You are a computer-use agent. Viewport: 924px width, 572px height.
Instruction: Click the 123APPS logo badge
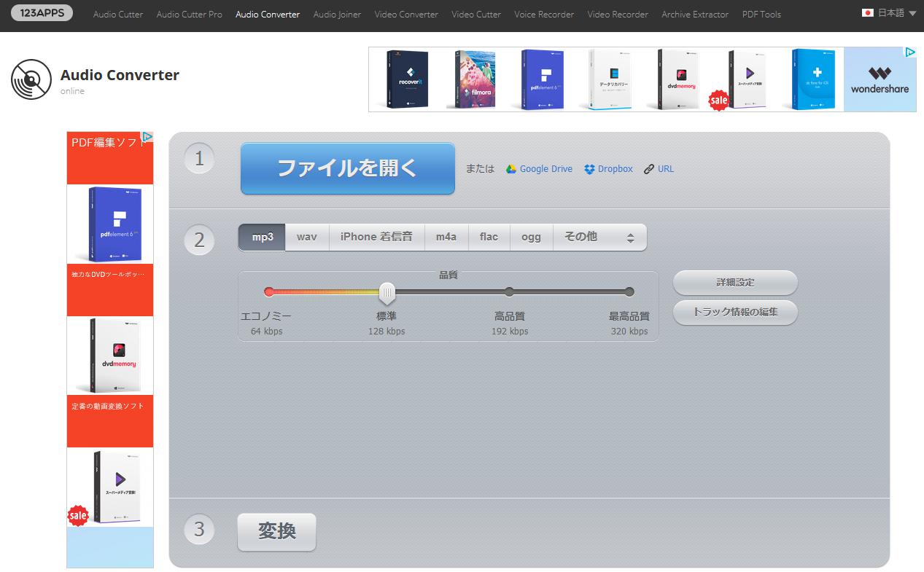[x=42, y=12]
